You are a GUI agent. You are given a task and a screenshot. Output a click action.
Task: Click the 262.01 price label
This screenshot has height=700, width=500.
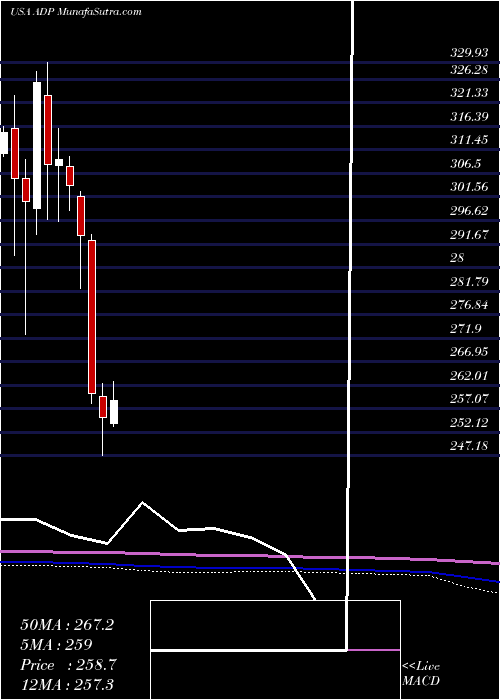point(469,375)
